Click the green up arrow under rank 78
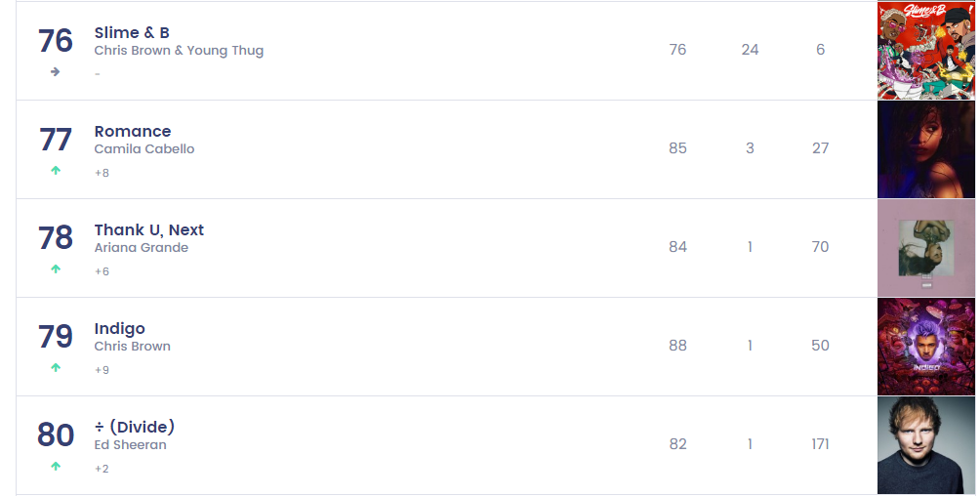The height and width of the screenshot is (496, 980). click(x=56, y=269)
